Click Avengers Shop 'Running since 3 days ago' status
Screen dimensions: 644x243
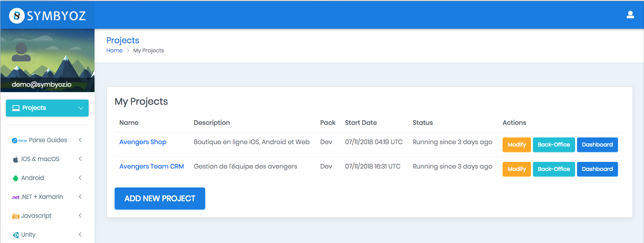(x=453, y=142)
